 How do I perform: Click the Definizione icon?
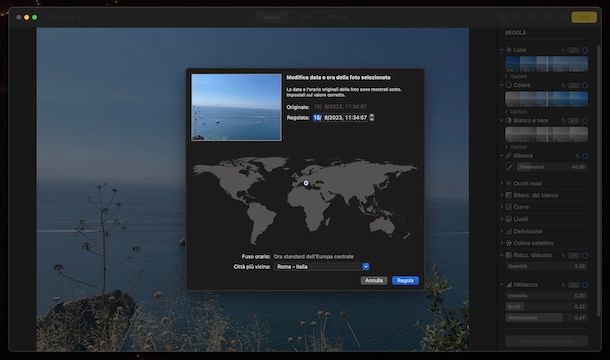[508, 231]
